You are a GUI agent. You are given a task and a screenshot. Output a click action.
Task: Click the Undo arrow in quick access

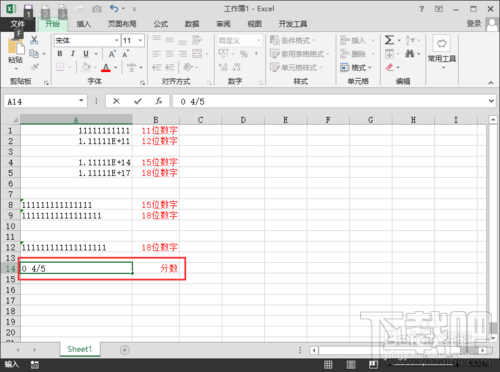coord(114,9)
